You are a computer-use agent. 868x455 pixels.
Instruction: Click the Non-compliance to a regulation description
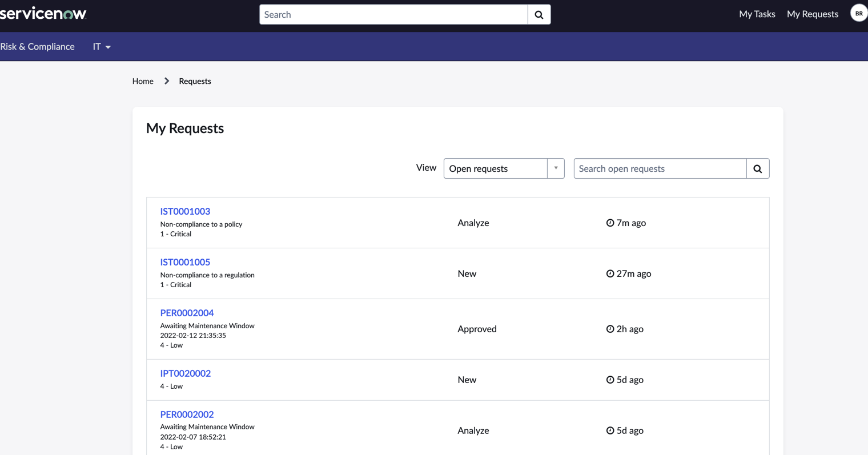[207, 275]
